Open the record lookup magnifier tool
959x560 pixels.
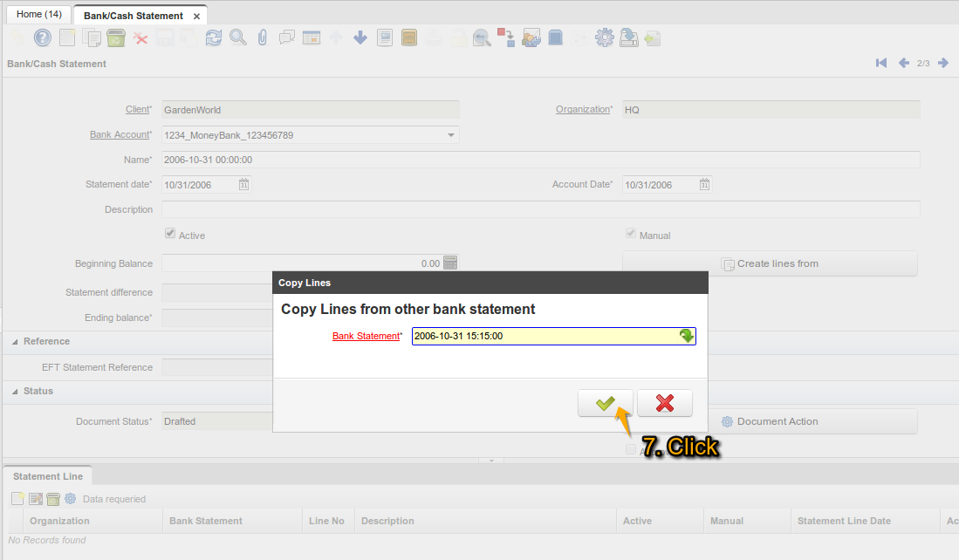238,38
